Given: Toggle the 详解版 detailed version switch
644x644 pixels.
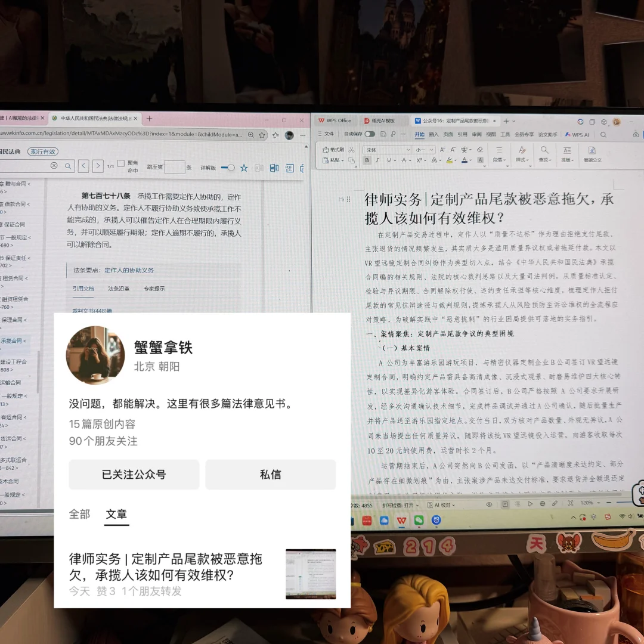Looking at the screenshot, I should [x=228, y=168].
